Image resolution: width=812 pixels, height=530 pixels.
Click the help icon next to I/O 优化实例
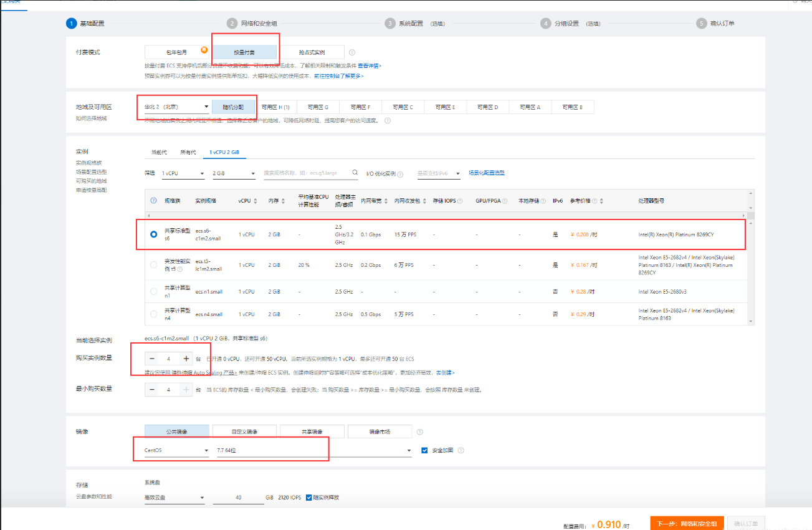[400, 175]
